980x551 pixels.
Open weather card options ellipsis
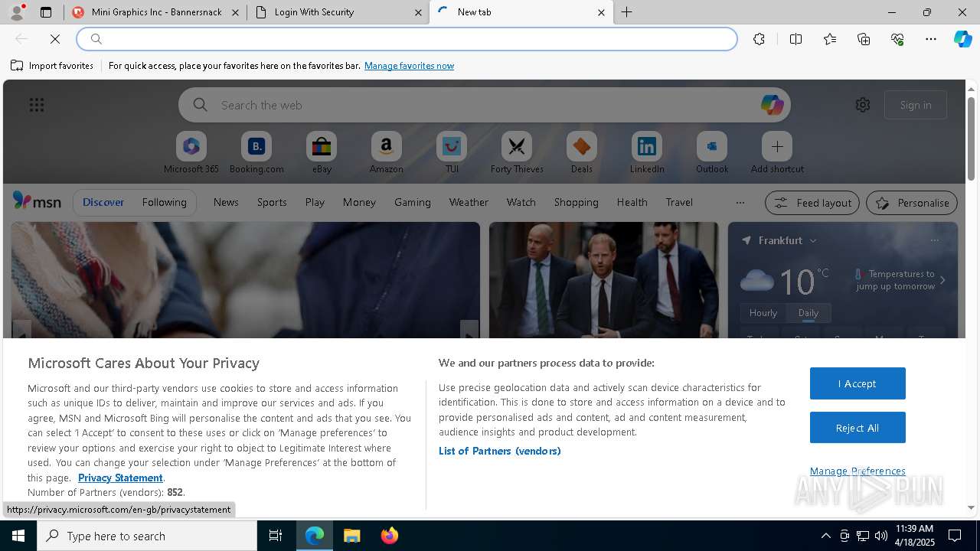(x=935, y=240)
